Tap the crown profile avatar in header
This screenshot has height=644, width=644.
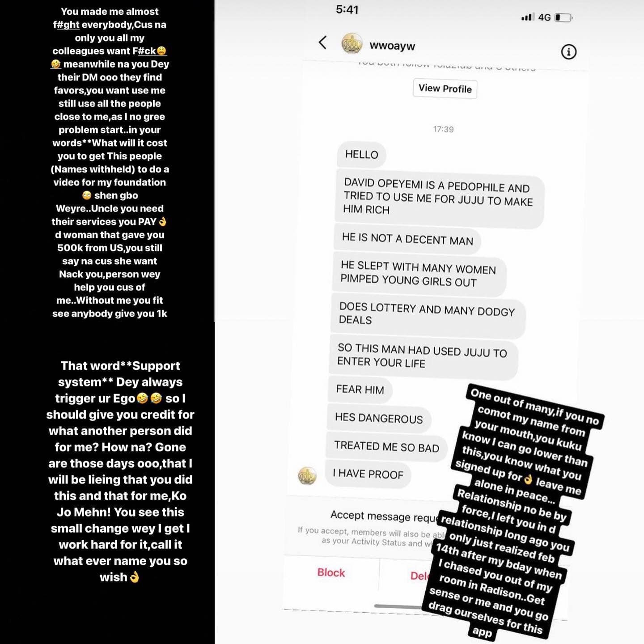point(352,43)
